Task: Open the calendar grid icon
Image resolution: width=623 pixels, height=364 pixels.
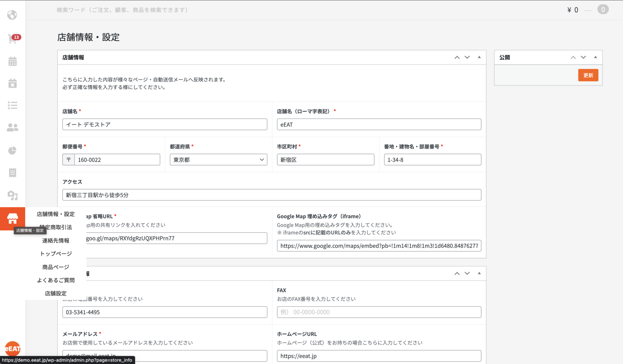Action: (12, 61)
